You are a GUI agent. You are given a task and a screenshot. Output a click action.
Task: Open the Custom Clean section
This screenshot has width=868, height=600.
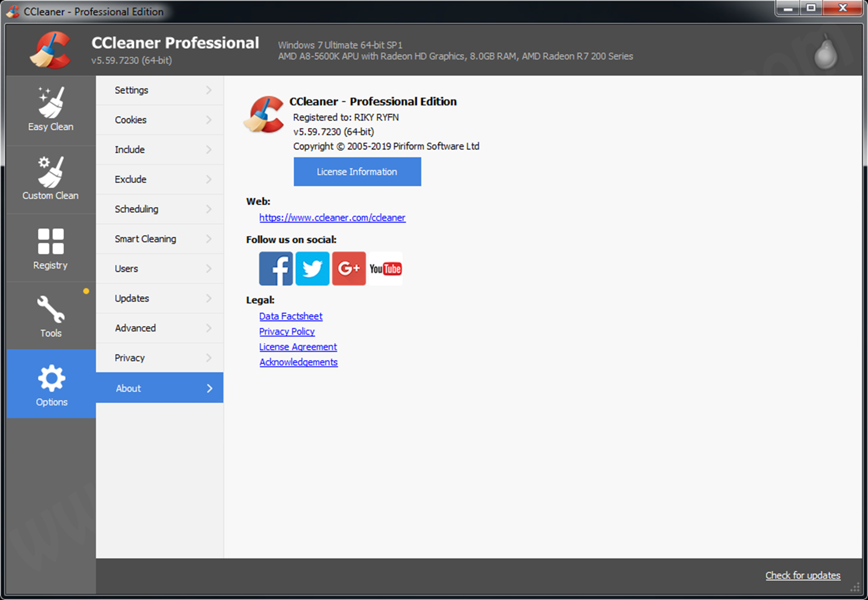click(x=51, y=179)
